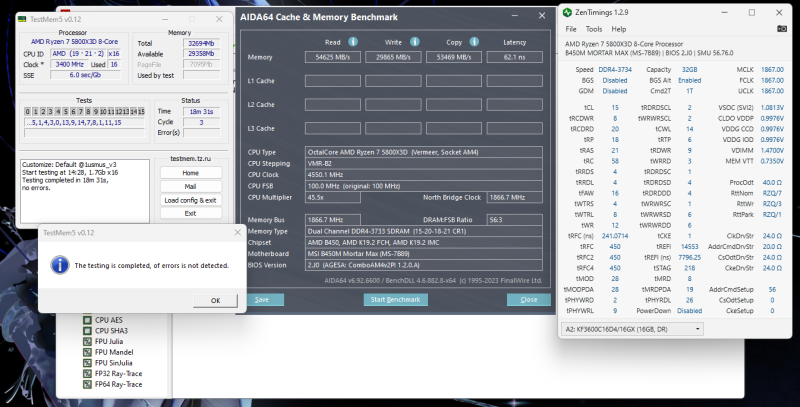Open the A2 memory module dropdown
The height and width of the screenshot is (407, 800).
tap(632, 329)
